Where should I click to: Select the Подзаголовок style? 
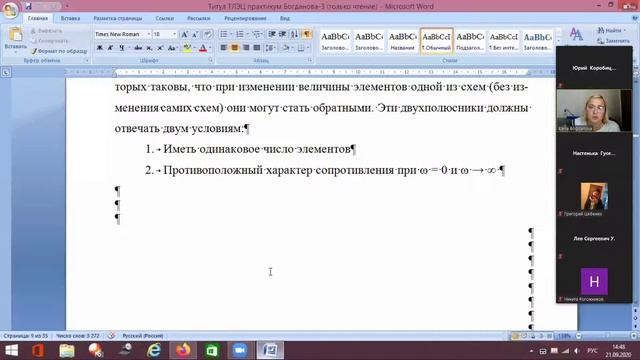click(x=470, y=41)
